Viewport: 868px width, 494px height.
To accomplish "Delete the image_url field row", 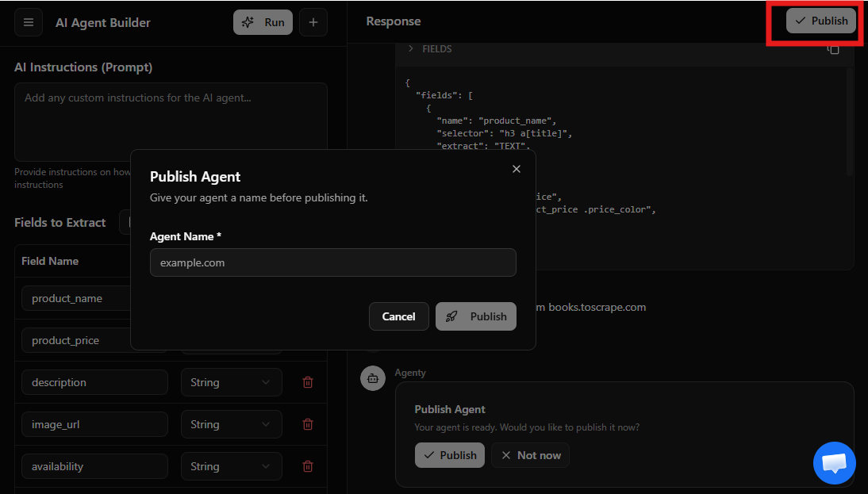I will pyautogui.click(x=308, y=424).
